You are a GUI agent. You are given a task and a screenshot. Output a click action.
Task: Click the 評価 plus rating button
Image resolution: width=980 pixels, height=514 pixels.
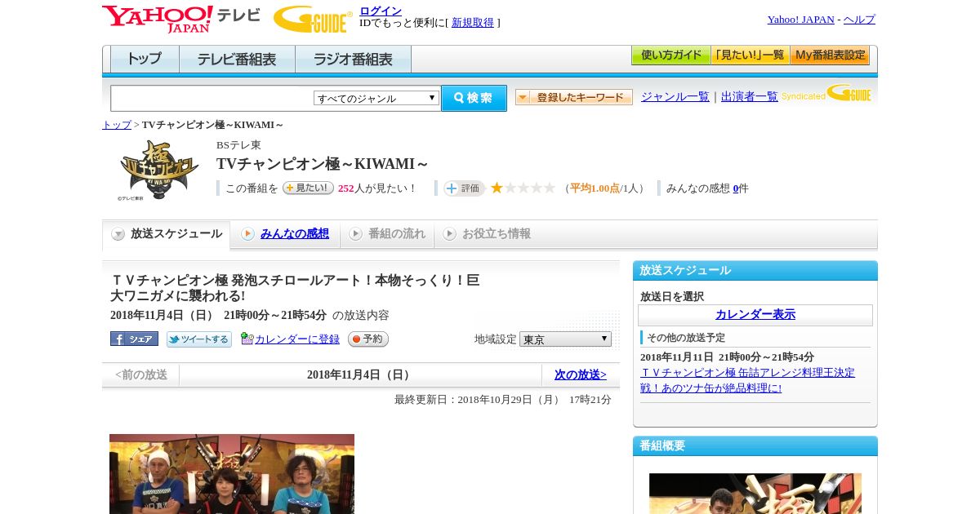click(464, 188)
